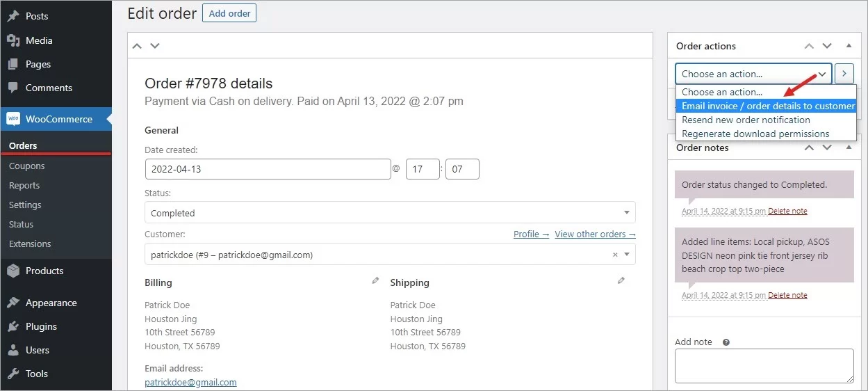This screenshot has height=391, width=868.
Task: Clear the selected customer with the x icon
Action: [614, 255]
